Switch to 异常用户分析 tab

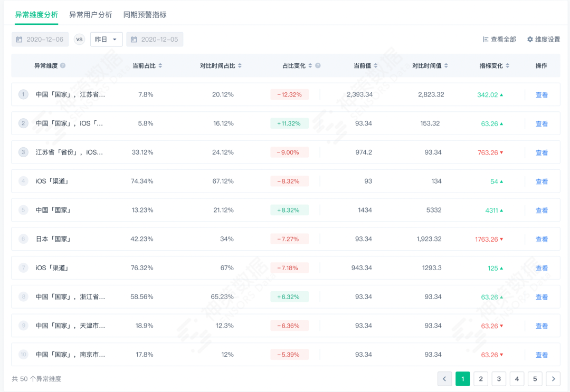click(x=91, y=15)
